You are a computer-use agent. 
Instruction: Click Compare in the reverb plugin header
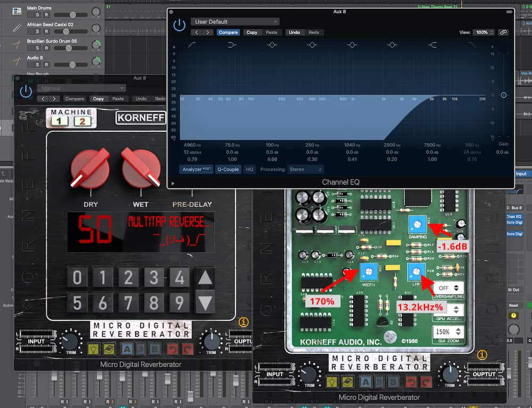click(74, 99)
